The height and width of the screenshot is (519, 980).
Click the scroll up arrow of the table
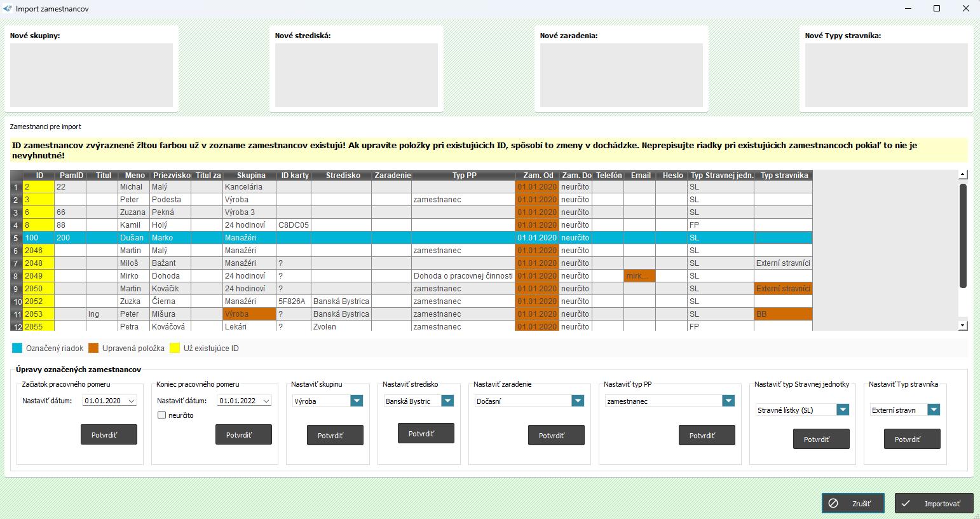tap(962, 174)
